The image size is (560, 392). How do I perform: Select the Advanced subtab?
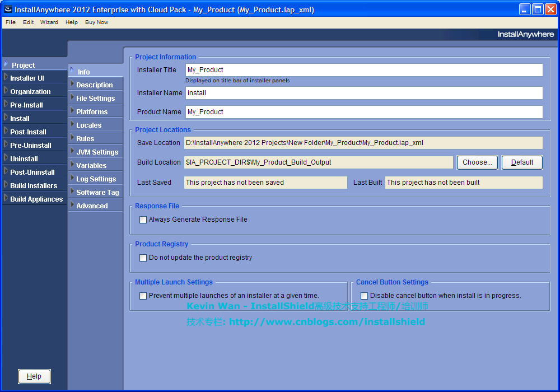tap(96, 206)
